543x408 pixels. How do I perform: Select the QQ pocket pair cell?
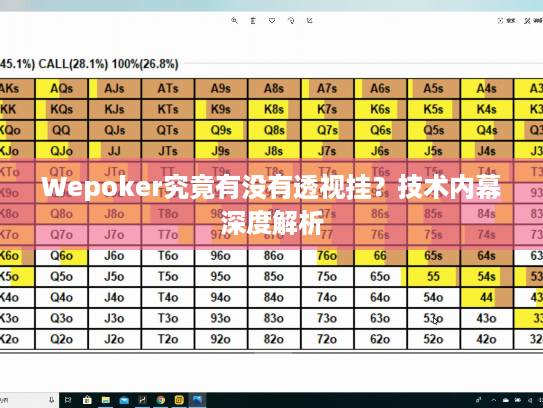tap(62, 131)
